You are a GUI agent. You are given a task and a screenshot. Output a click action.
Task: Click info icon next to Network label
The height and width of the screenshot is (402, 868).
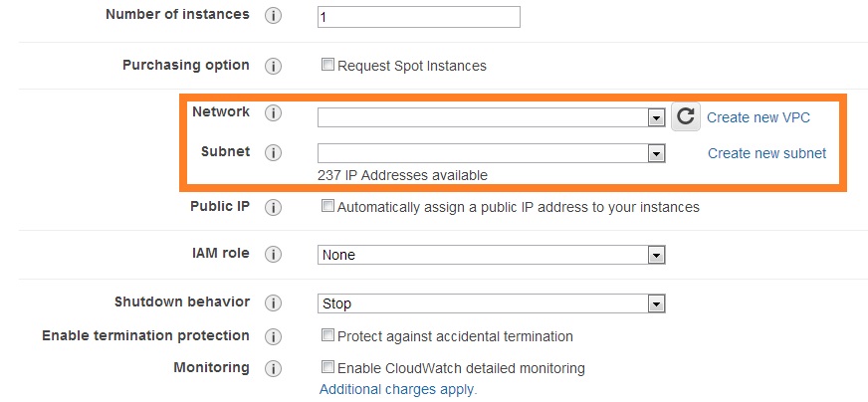(273, 113)
